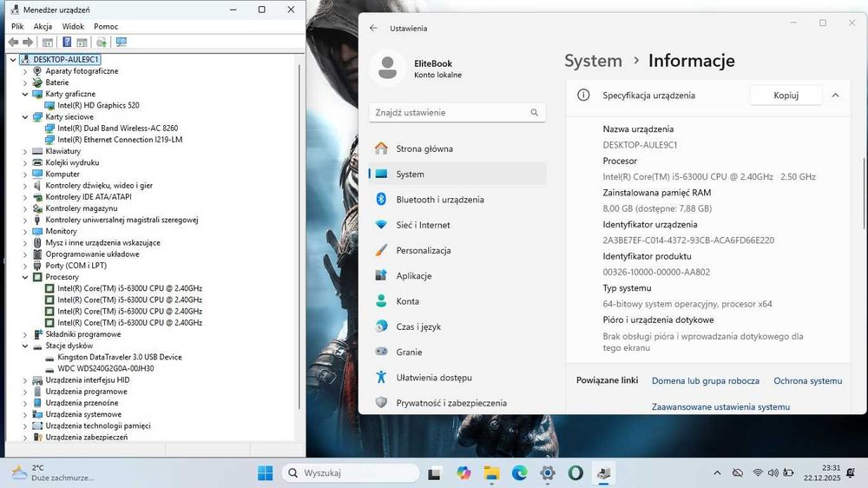The width and height of the screenshot is (868, 488).
Task: Collapse the Stacje dysków category
Action: click(25, 346)
